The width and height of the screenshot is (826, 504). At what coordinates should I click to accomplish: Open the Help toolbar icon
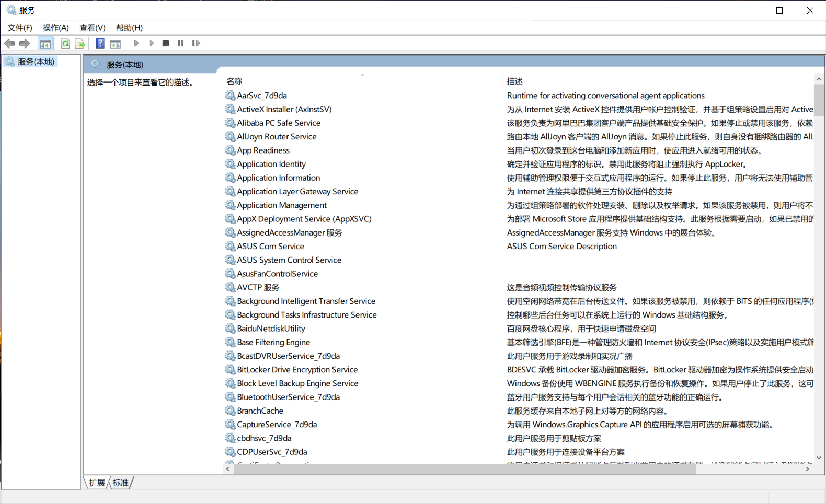coord(100,43)
